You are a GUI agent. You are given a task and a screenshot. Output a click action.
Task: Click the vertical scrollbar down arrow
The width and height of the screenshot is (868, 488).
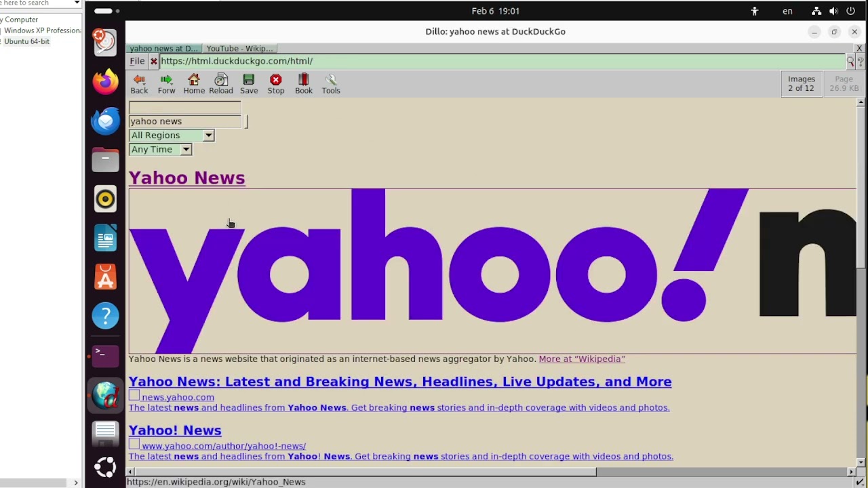(861, 463)
